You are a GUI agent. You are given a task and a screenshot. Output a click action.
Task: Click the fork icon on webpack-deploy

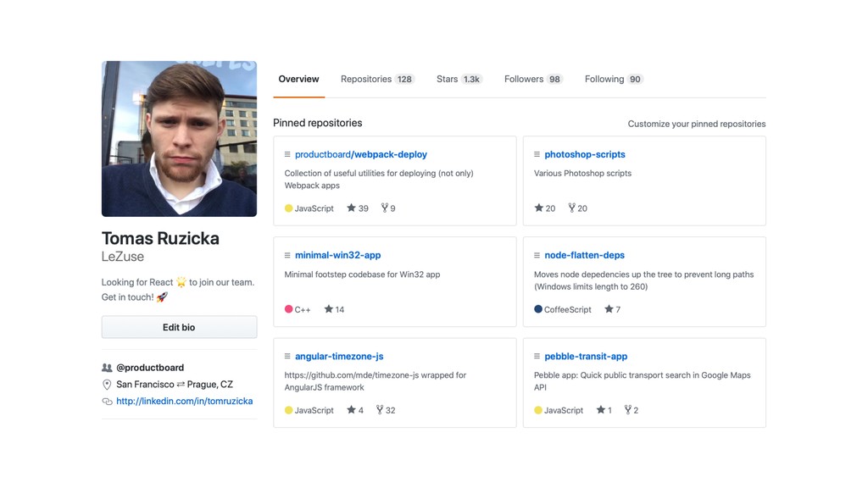pos(384,208)
